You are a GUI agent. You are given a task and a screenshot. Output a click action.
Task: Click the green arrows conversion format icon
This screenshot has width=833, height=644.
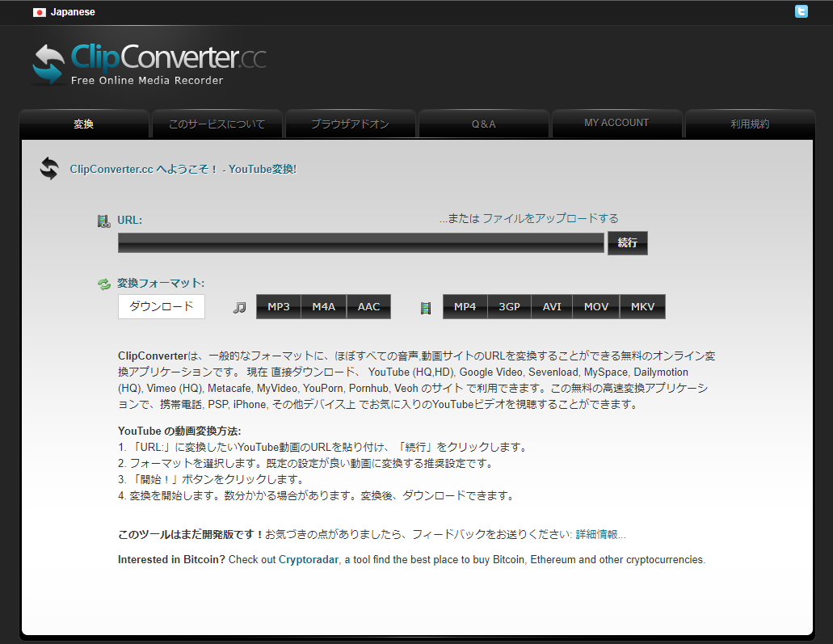pos(104,284)
